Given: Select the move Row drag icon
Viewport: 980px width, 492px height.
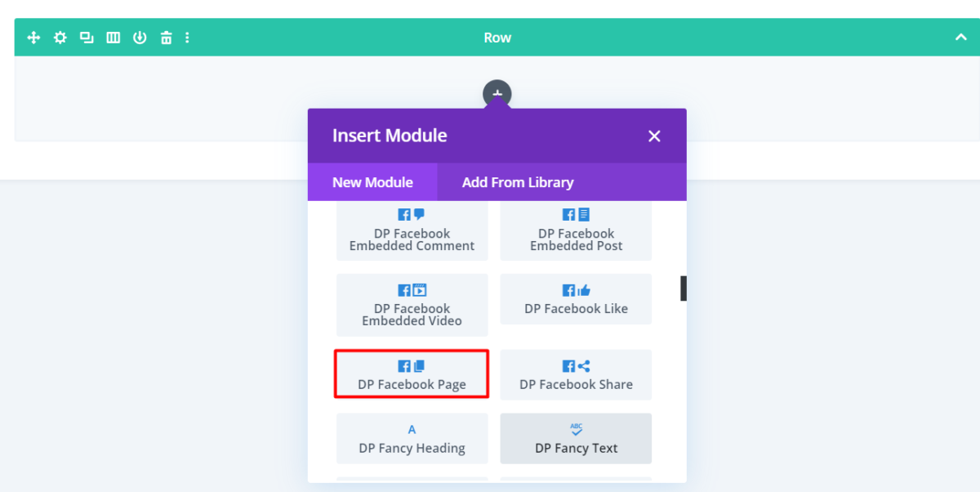Looking at the screenshot, I should [33, 37].
